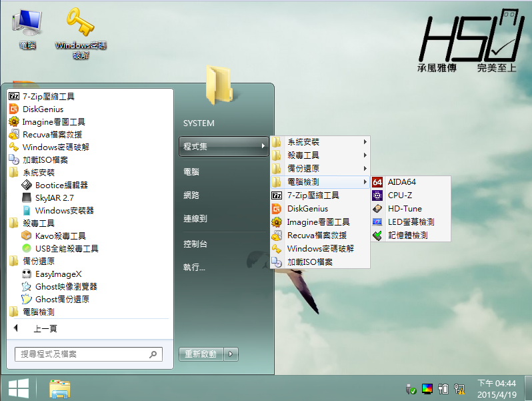Open LED螢幕檢測 from the submenu
532x401 pixels.
[411, 222]
